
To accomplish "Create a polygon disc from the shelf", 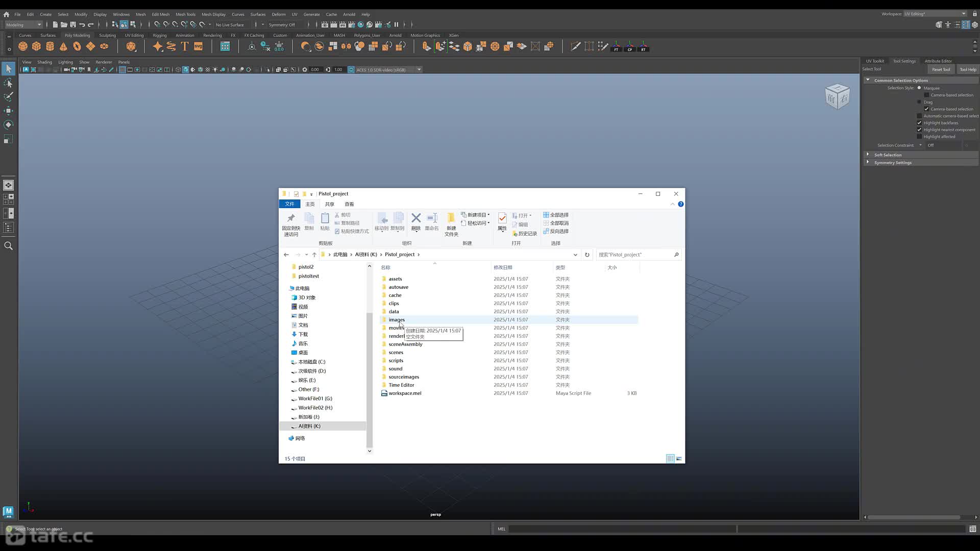I will tap(104, 46).
